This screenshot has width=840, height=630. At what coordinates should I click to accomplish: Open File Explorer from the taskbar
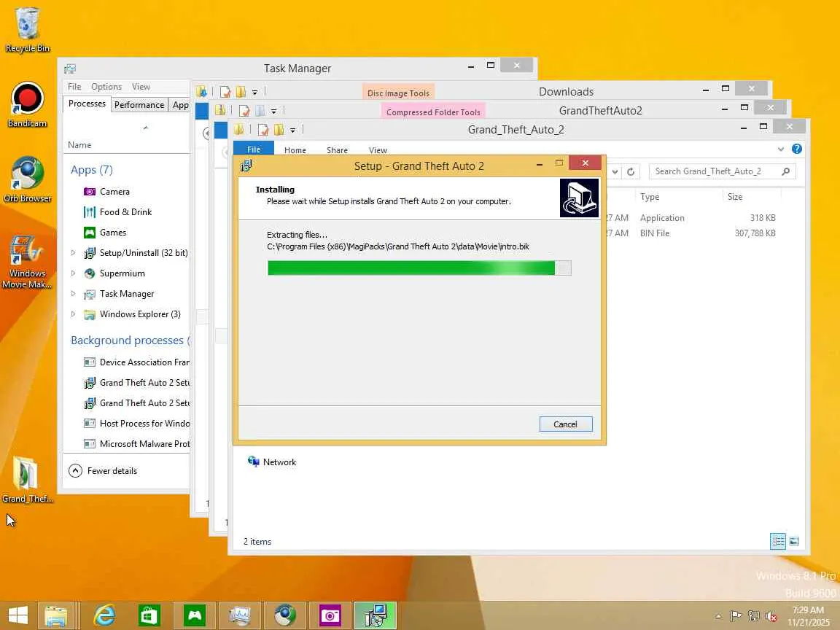click(x=55, y=615)
